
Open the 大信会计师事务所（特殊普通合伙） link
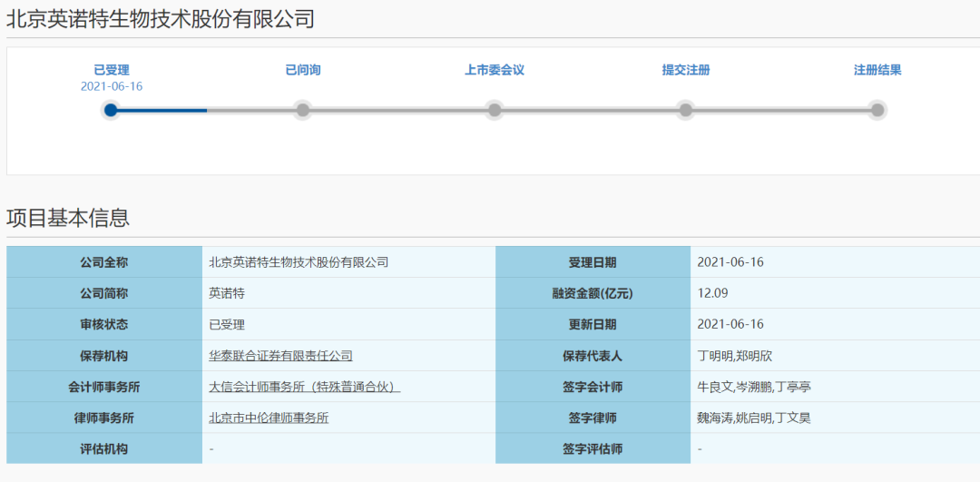coord(304,388)
